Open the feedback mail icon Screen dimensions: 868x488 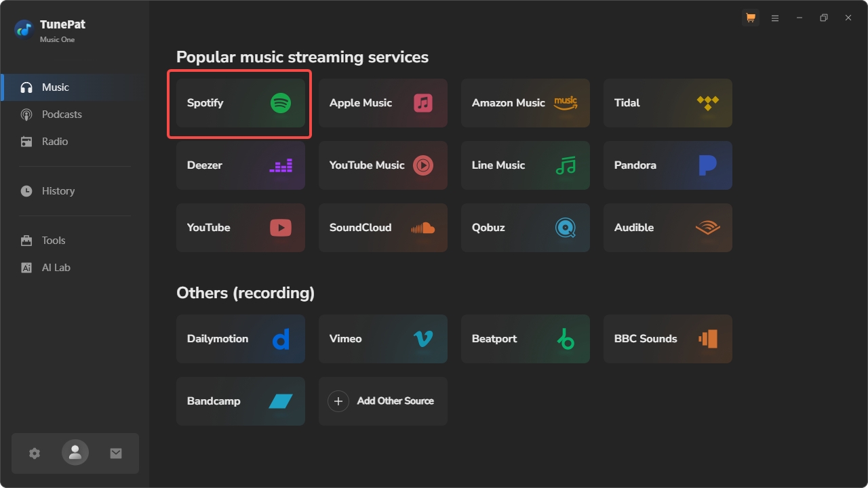coord(115,453)
